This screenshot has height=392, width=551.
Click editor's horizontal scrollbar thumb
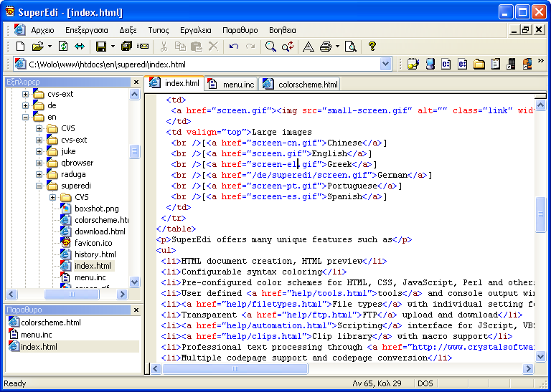click(235, 369)
